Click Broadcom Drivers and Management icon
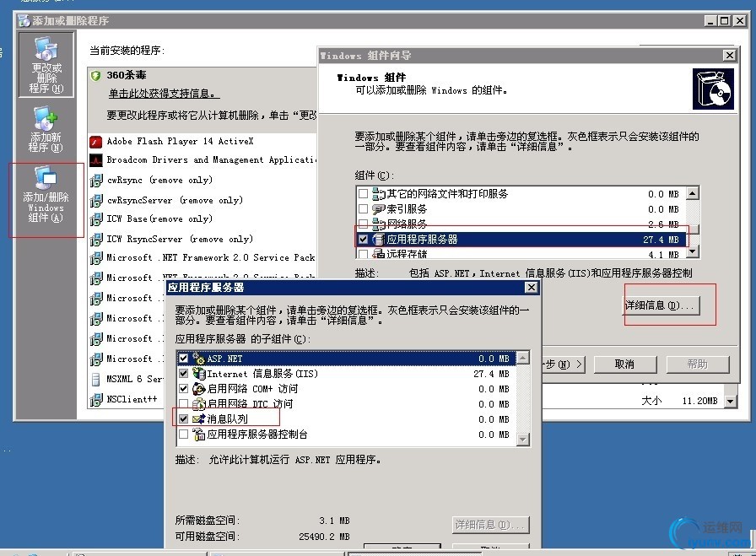Screen dimensions: 756x556 point(96,160)
